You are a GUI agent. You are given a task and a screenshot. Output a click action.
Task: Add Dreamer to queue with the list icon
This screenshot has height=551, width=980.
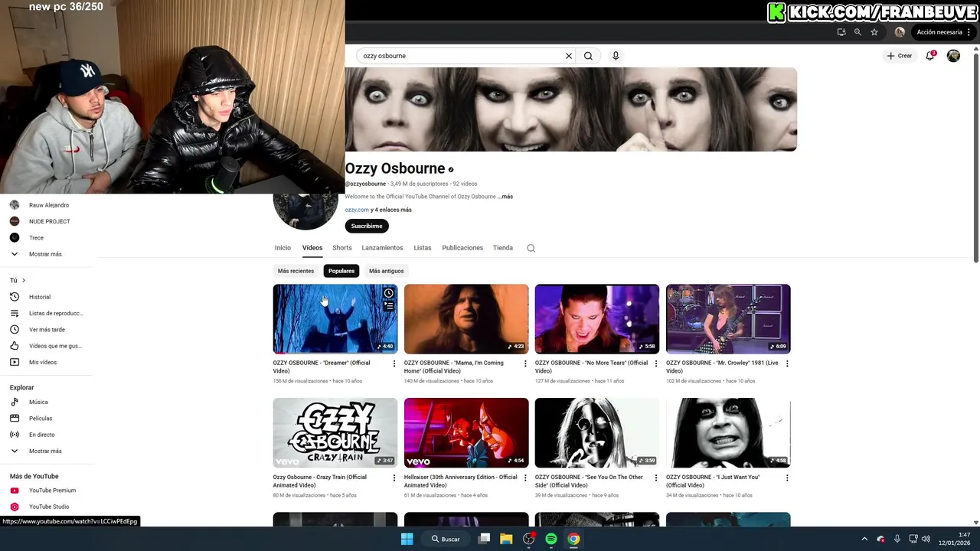coord(389,306)
